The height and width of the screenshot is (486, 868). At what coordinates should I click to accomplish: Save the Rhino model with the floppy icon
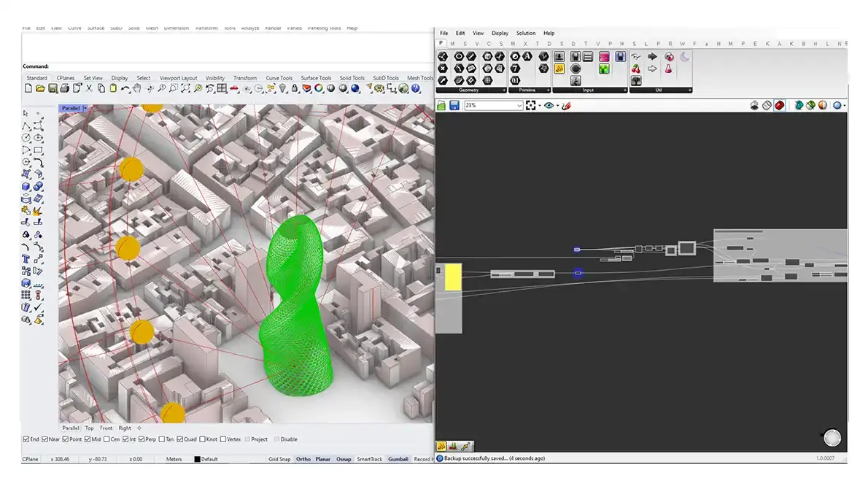[53, 88]
